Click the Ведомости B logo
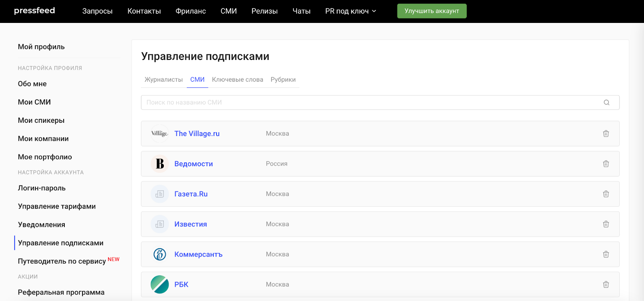 [x=160, y=164]
